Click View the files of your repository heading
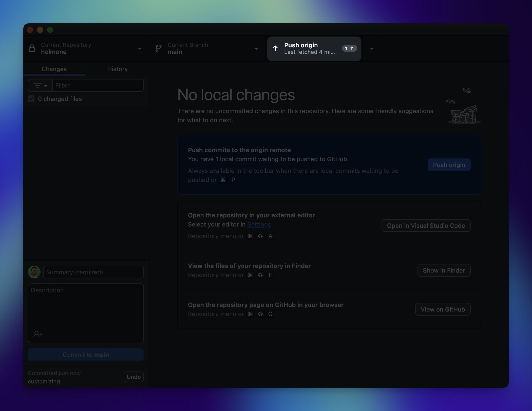This screenshot has width=532, height=411. [x=249, y=266]
